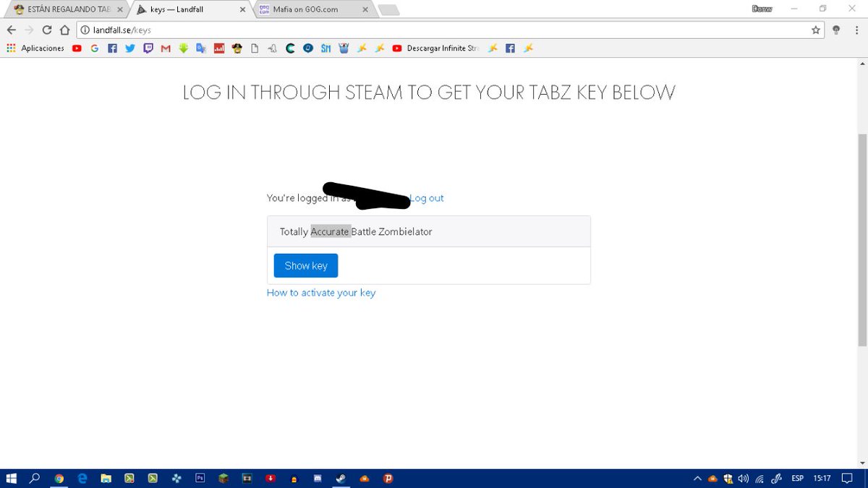The height and width of the screenshot is (488, 868).
Task: Open Microsoft Edge from the taskbar
Action: (82, 478)
